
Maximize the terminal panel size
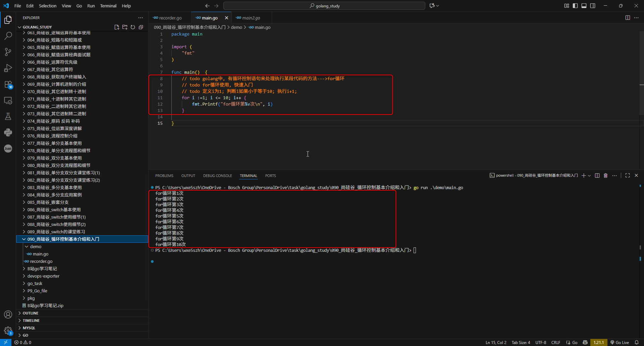[x=628, y=175]
